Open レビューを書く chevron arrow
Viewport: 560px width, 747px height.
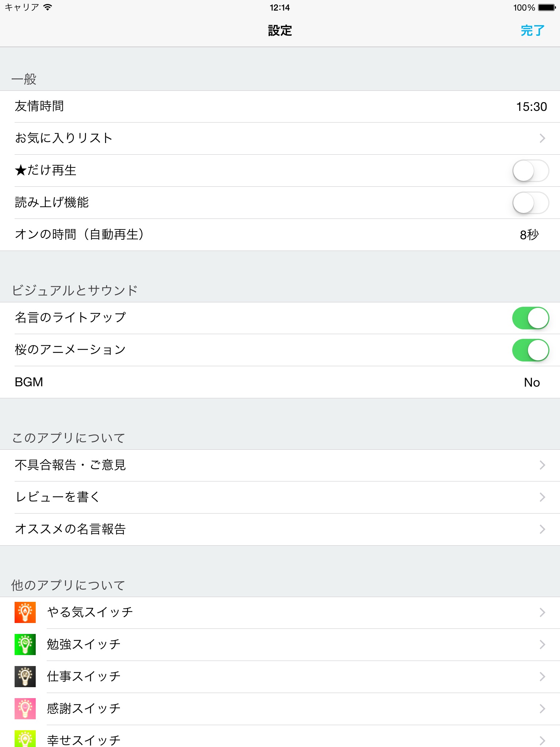click(542, 497)
